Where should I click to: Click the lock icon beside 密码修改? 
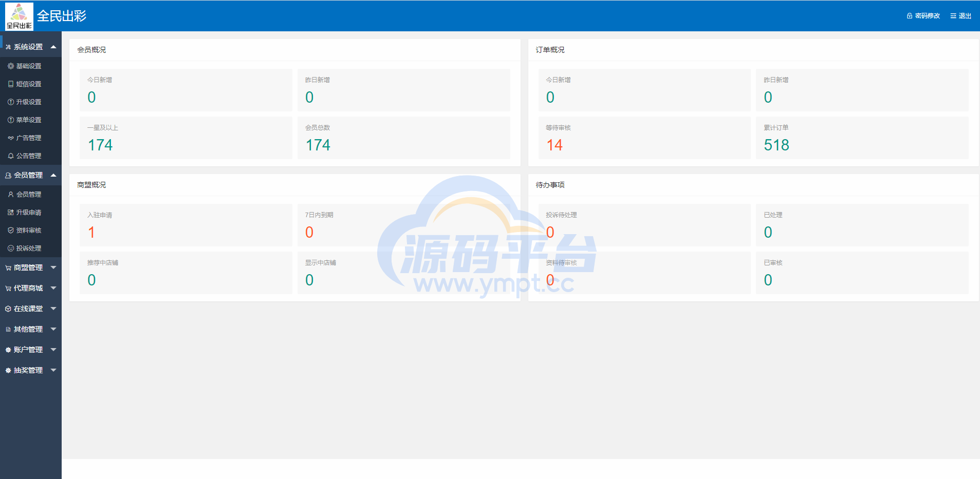[x=910, y=16]
